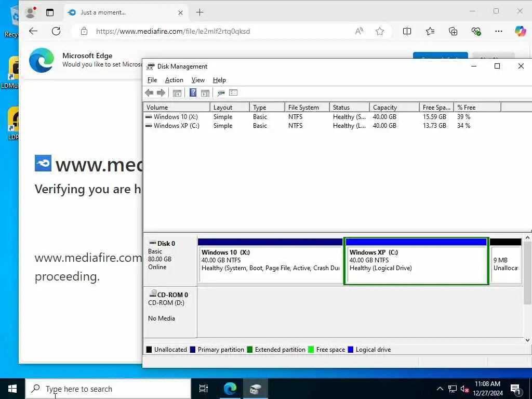Image resolution: width=532 pixels, height=399 pixels.
Task: Open the File menu in Disk Management
Action: 152,80
